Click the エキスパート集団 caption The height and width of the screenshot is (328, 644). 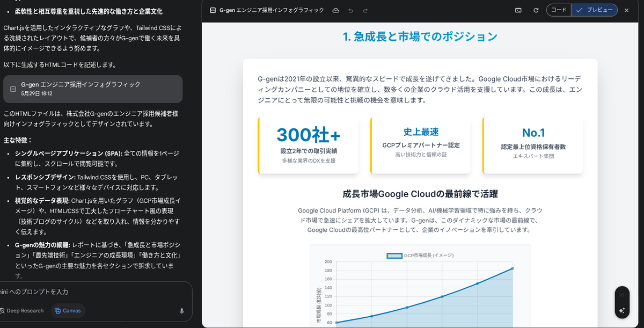click(533, 156)
